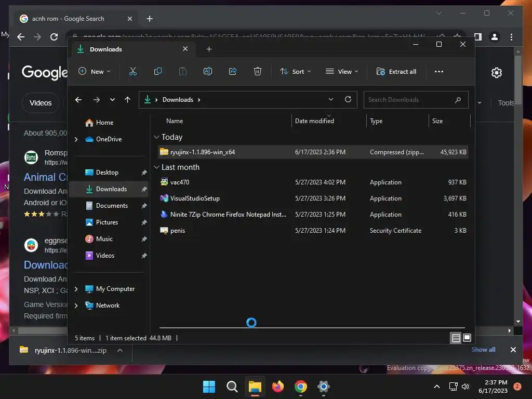
Task: Open Windows Start menu
Action: (x=209, y=387)
